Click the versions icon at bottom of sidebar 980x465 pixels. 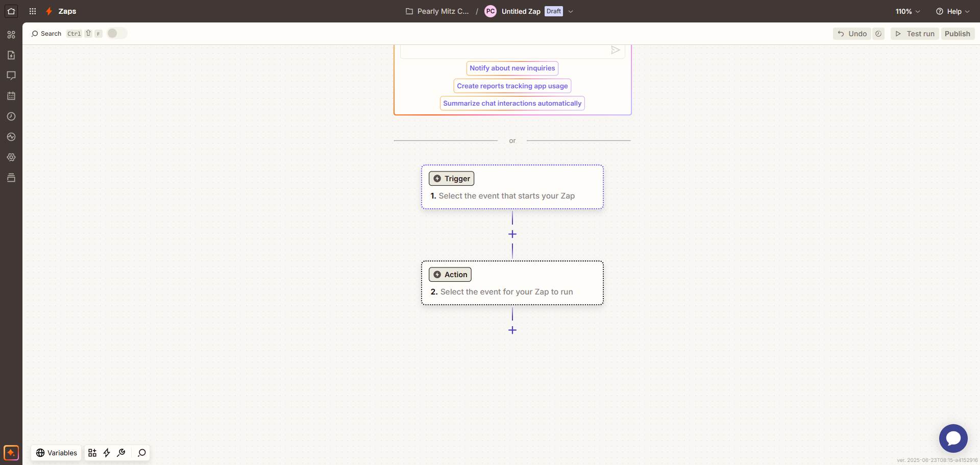pos(11,178)
